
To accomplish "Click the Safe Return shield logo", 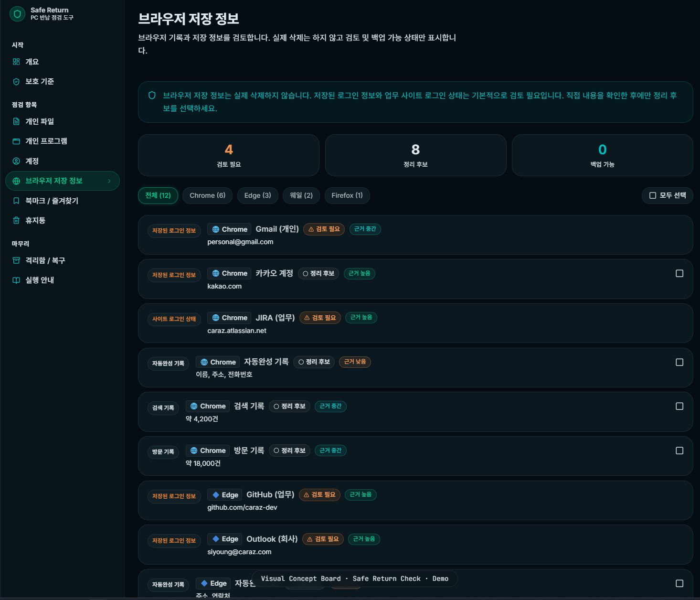I will (x=17, y=14).
